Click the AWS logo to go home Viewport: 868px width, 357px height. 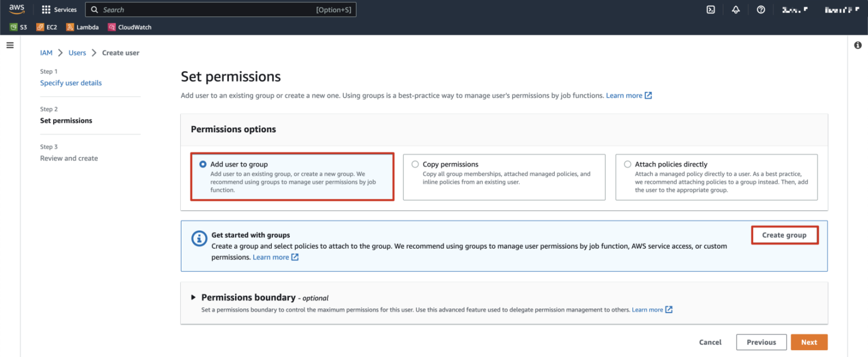(17, 8)
